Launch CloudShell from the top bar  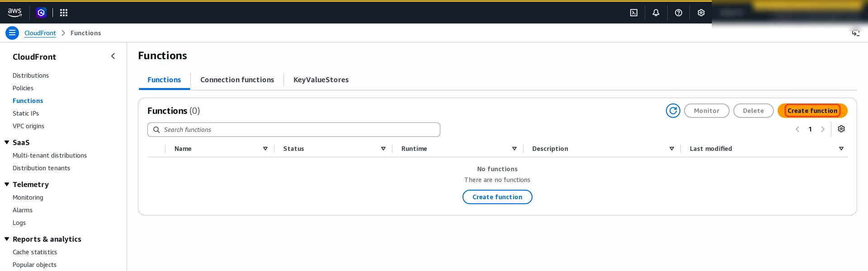(634, 13)
